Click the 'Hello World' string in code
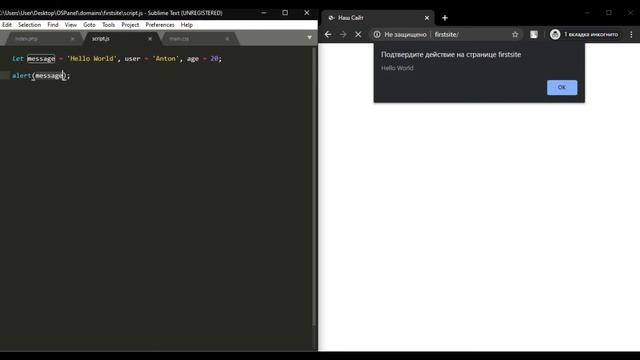640x360 pixels. [93, 59]
